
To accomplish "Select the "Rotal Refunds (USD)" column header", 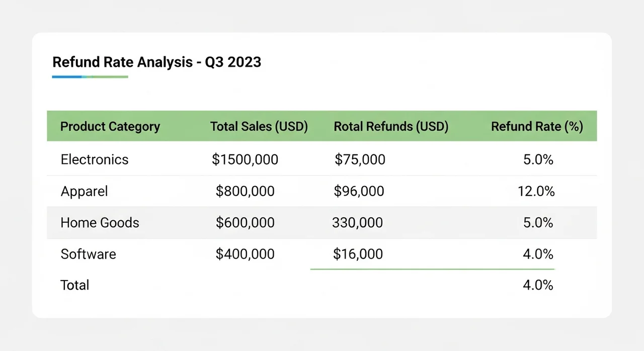I will (x=391, y=126).
